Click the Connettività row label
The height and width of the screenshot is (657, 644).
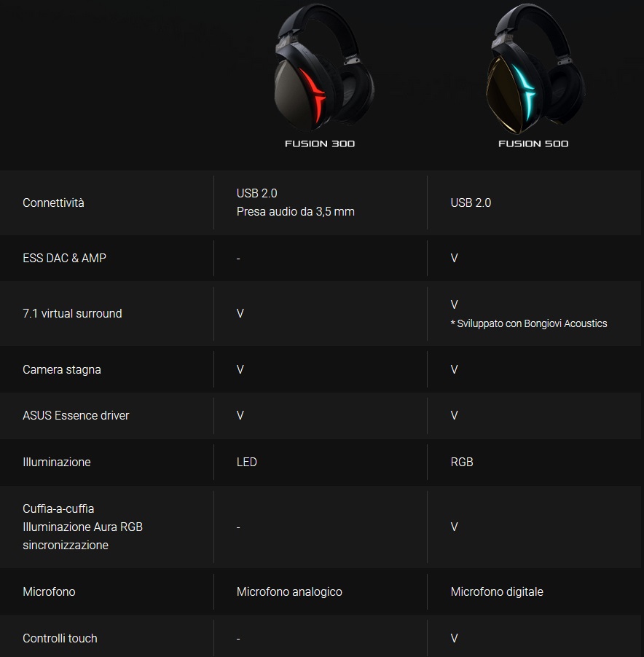[53, 202]
